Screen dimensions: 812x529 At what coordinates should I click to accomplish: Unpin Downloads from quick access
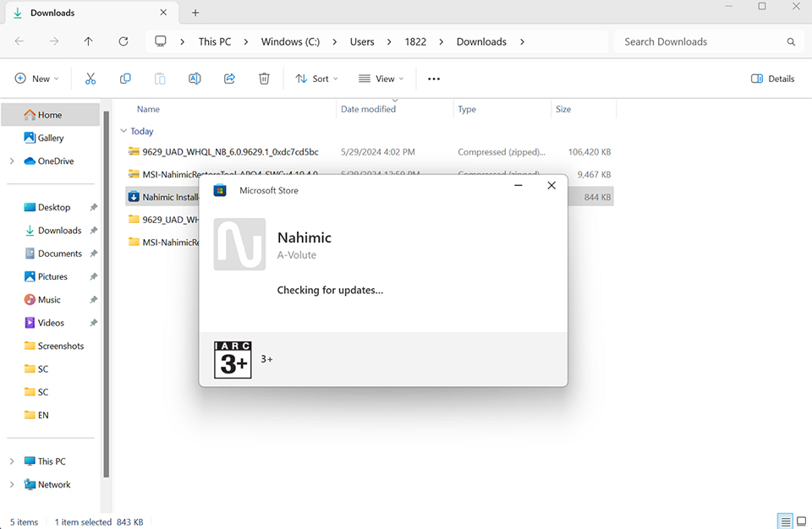tap(94, 231)
